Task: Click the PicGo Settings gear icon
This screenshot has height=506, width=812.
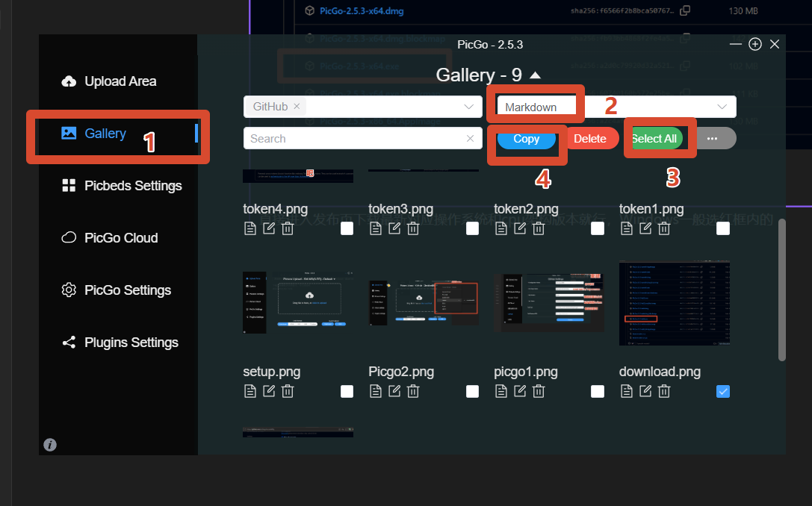Action: click(x=69, y=290)
